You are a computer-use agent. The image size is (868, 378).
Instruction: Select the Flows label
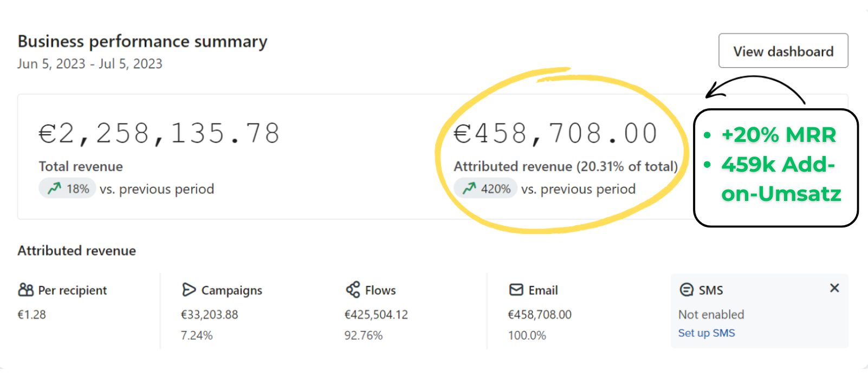380,290
